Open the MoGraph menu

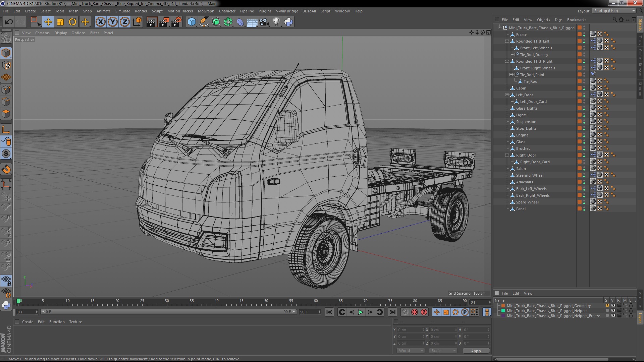point(206,11)
